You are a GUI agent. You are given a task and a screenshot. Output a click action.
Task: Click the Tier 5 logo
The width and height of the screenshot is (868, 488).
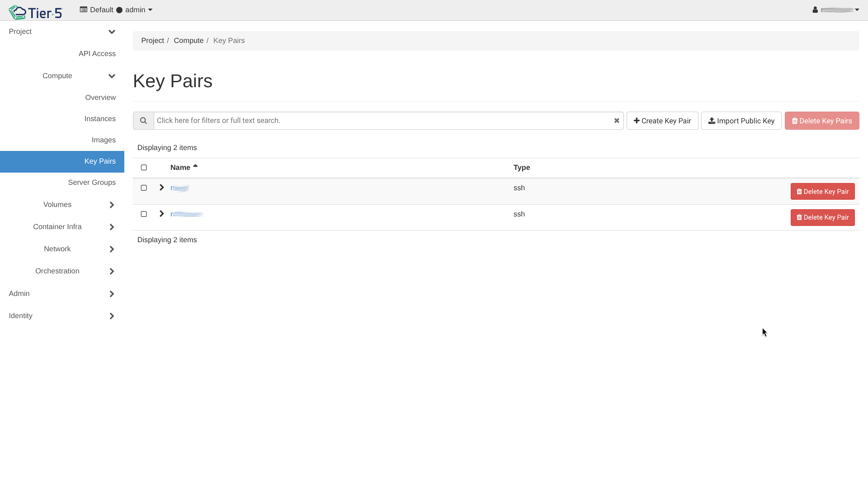(x=35, y=12)
